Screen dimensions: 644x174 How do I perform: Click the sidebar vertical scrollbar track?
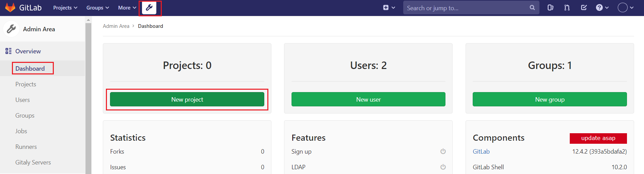coord(88,99)
